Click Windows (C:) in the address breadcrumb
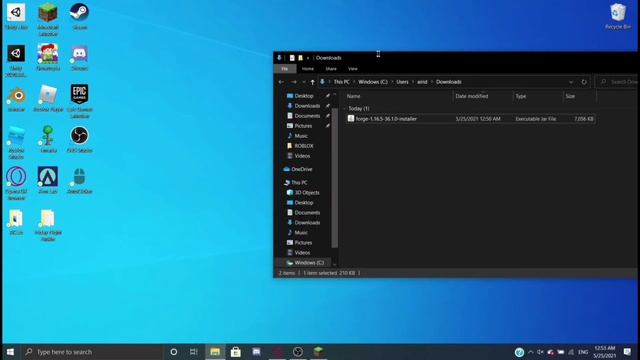Image resolution: width=640 pixels, height=360 pixels. (373, 82)
